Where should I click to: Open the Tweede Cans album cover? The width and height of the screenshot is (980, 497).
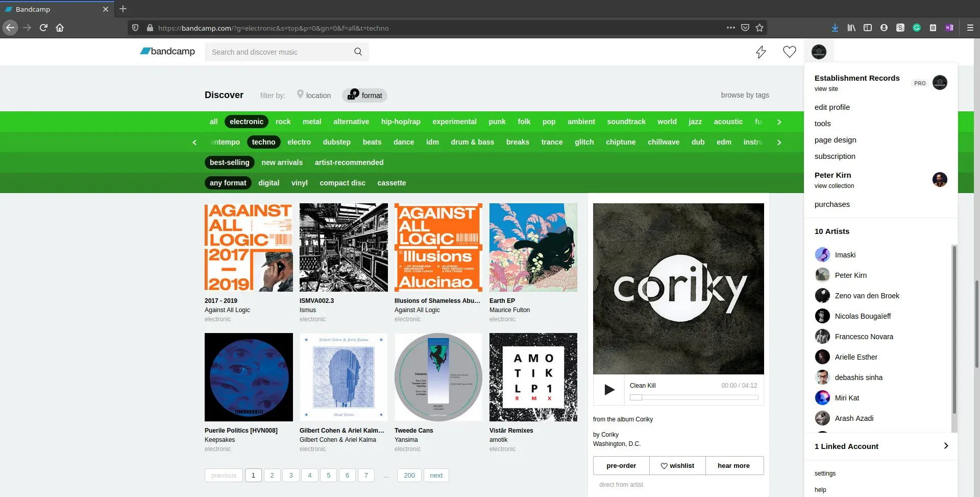(438, 377)
